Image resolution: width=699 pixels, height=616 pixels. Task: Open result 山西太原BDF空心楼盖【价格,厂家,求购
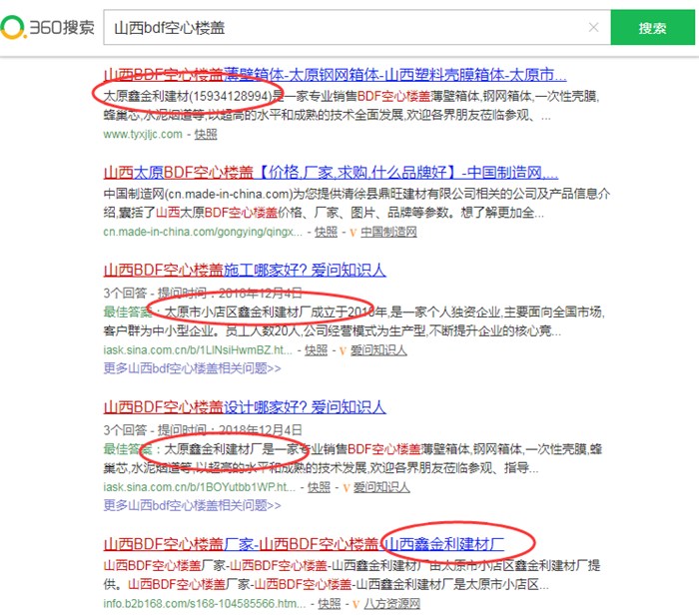pos(331,172)
